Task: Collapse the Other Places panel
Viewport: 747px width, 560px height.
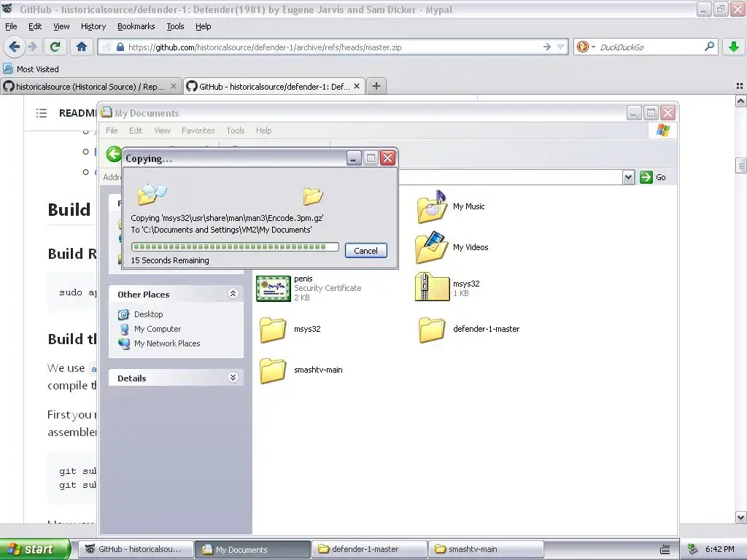Action: coord(233,293)
